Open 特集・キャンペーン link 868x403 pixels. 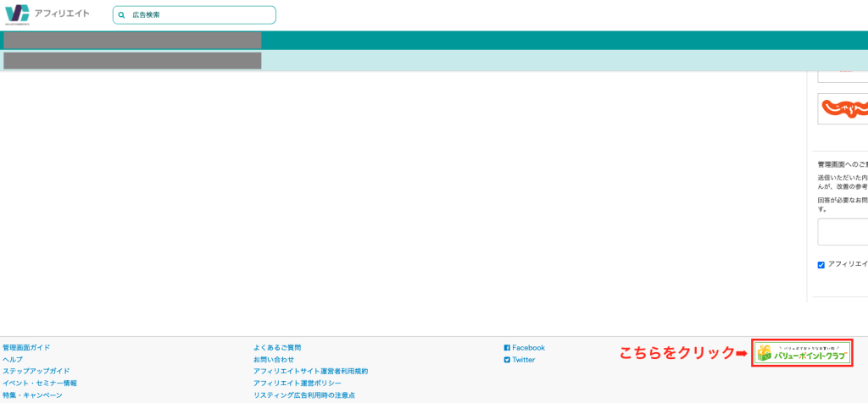click(32, 395)
